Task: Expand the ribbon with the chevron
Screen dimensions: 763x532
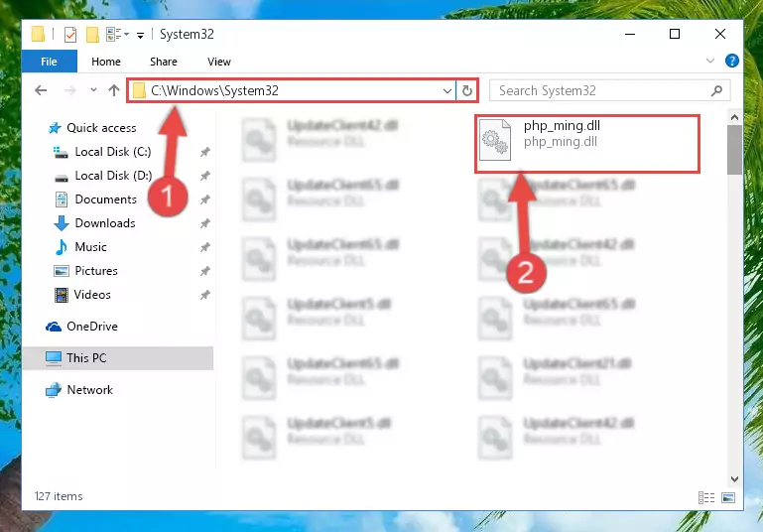Action: [710, 61]
